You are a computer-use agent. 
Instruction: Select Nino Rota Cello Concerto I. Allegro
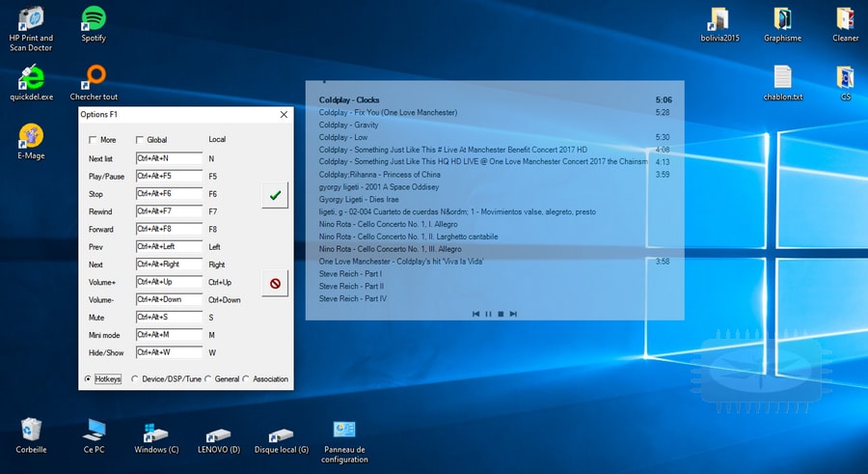(x=388, y=224)
